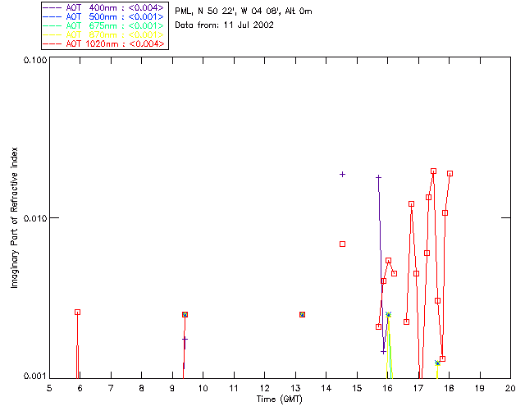Select the red square marker near time 6

77,313
